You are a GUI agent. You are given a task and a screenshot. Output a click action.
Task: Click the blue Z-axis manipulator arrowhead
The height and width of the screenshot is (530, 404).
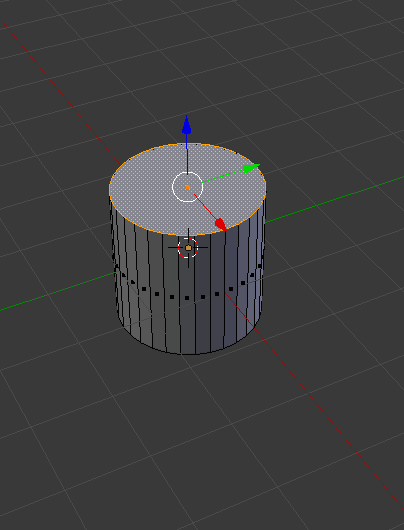point(187,125)
